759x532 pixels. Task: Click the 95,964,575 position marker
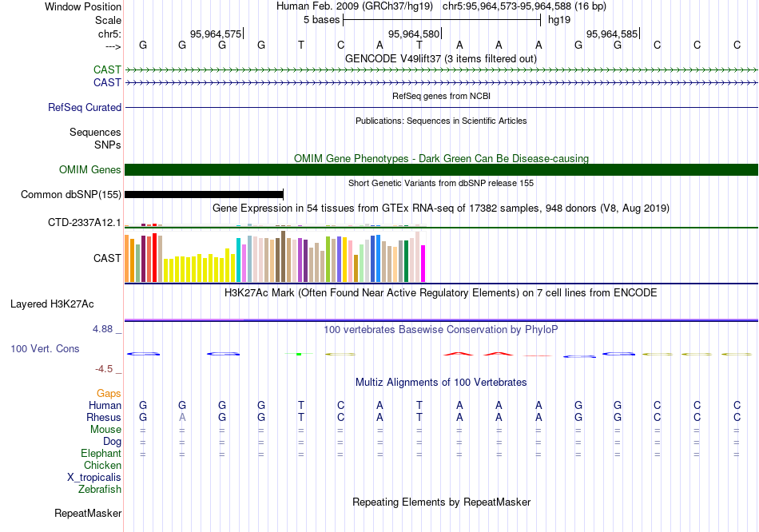pos(216,34)
